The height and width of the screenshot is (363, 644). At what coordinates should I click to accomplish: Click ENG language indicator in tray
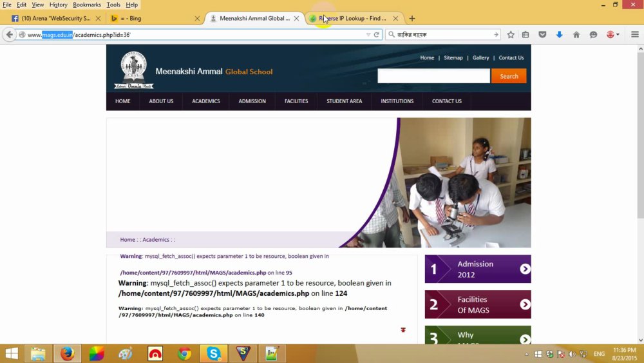click(x=599, y=354)
